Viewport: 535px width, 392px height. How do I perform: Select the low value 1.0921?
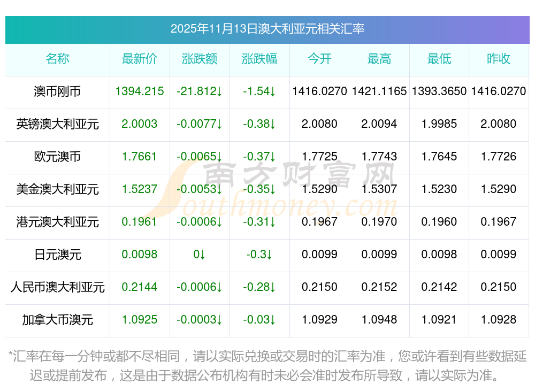tap(439, 320)
